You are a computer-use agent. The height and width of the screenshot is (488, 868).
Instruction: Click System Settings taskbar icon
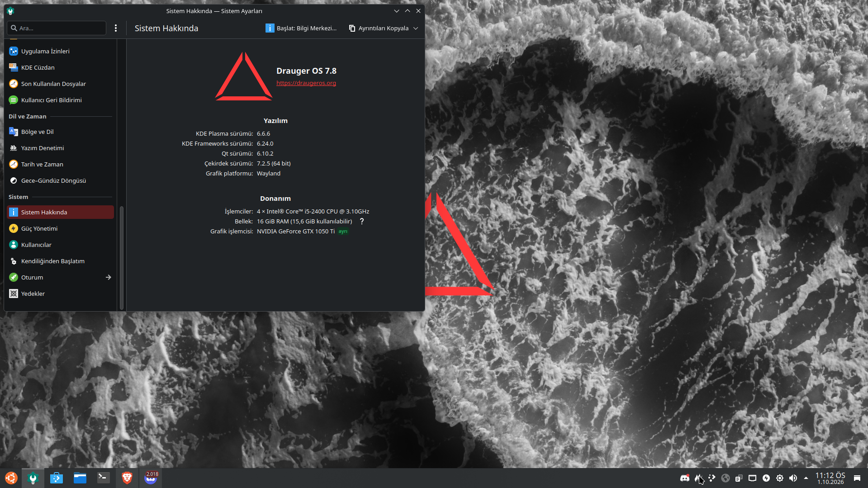33,478
